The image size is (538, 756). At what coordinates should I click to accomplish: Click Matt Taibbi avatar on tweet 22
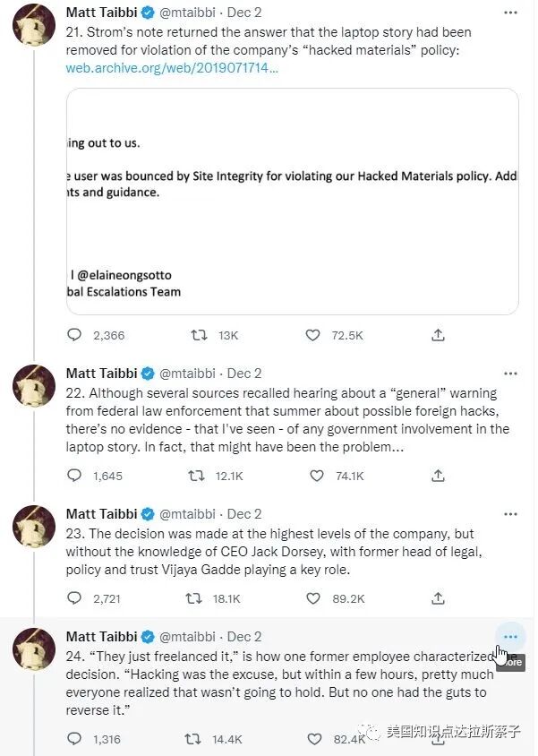click(34, 386)
